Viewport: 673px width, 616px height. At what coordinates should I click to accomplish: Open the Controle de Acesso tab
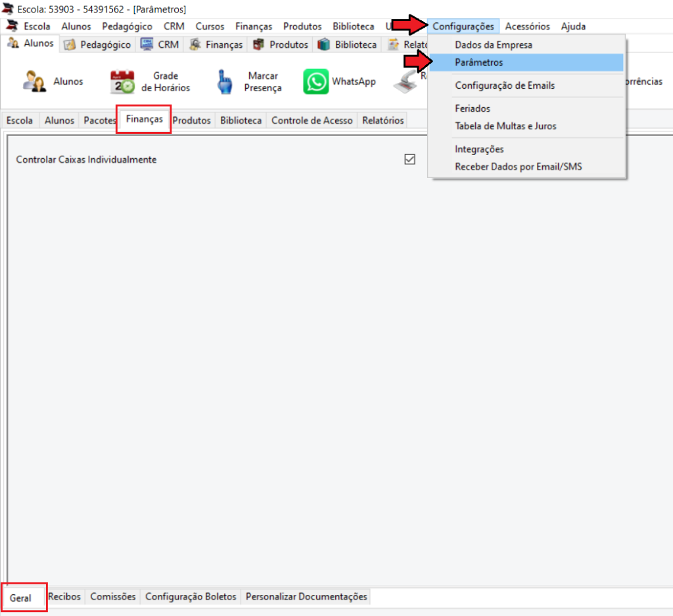312,121
